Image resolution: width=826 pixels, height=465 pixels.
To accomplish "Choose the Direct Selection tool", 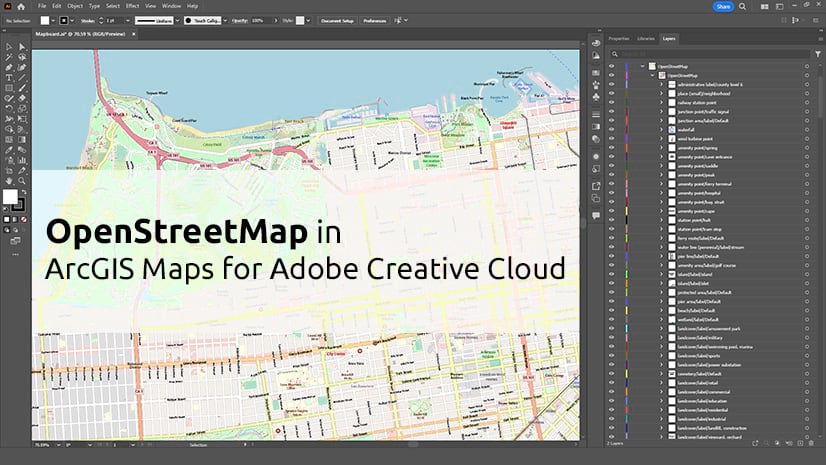I will [22, 47].
